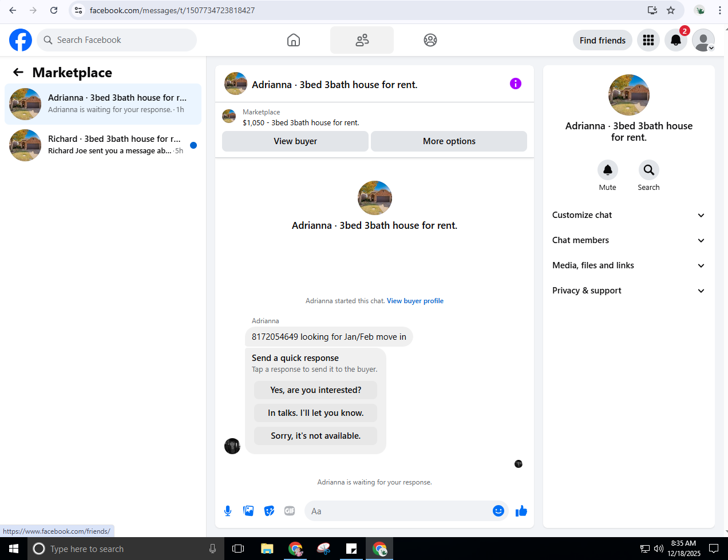Screen dimensions: 728x560
Task: Click the install app icon in address bar
Action: point(652,10)
